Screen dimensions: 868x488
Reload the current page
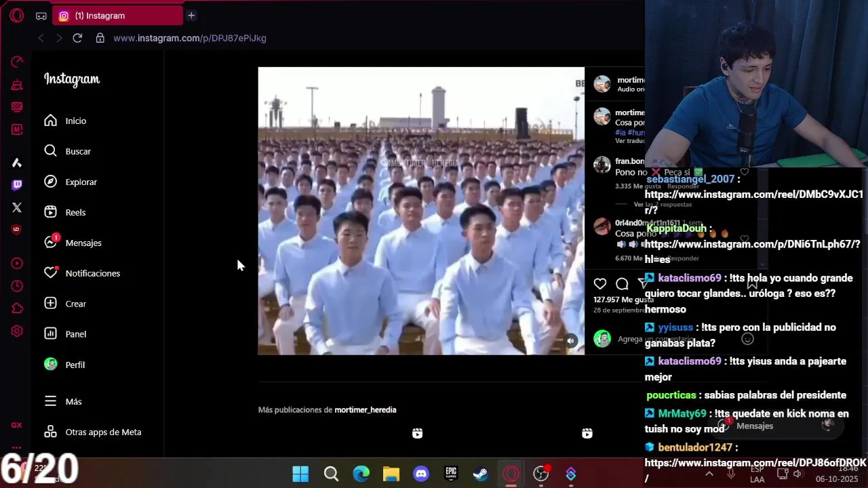[x=77, y=38]
